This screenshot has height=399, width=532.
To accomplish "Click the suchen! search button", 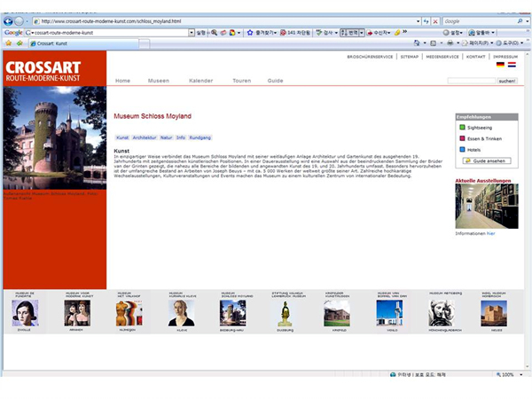I will 507,81.
